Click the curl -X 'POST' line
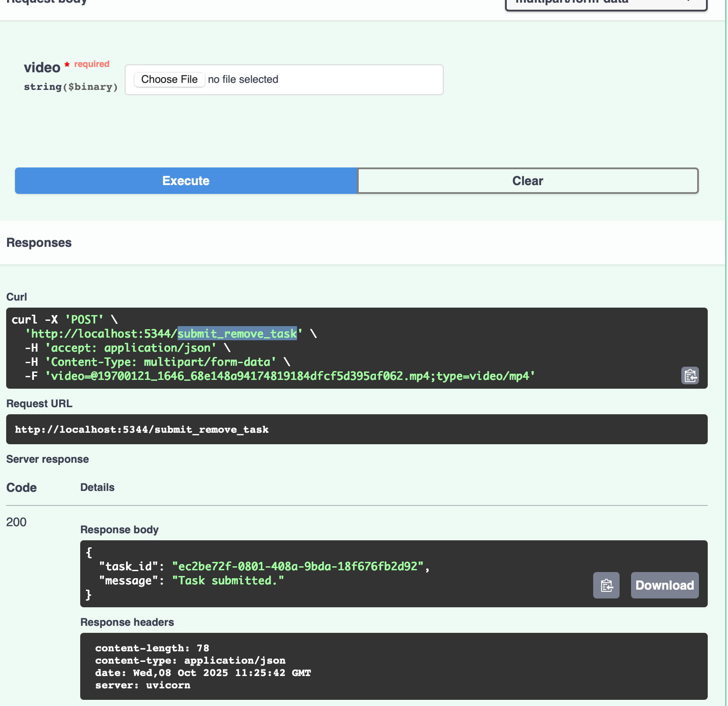Screen dimensions: 728x706 click(65, 320)
